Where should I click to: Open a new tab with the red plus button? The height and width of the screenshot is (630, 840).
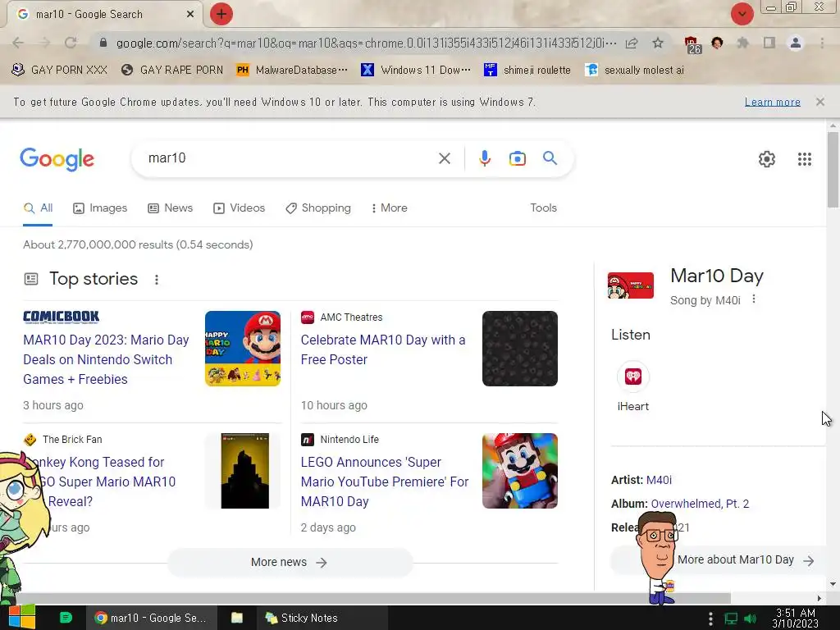click(221, 14)
